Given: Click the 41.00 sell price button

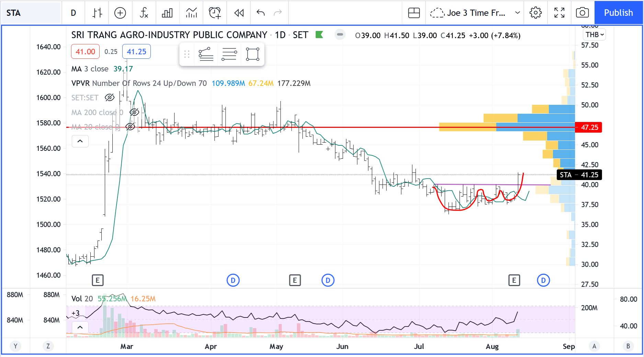Looking at the screenshot, I should tap(85, 52).
